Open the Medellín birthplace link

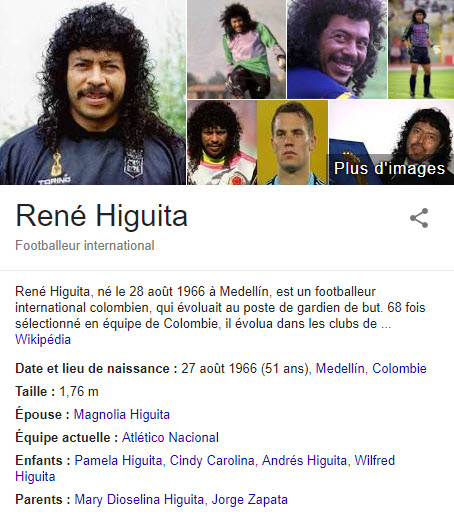[340, 368]
